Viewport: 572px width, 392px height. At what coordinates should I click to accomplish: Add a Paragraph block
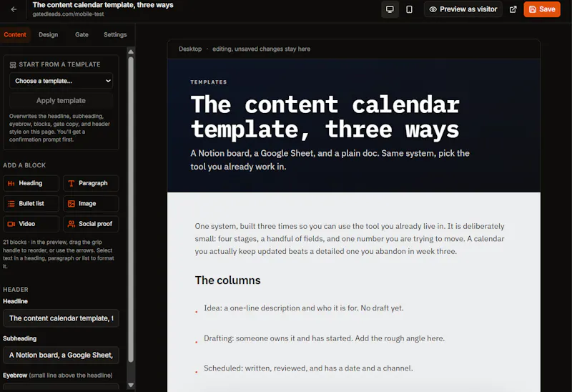tap(91, 183)
